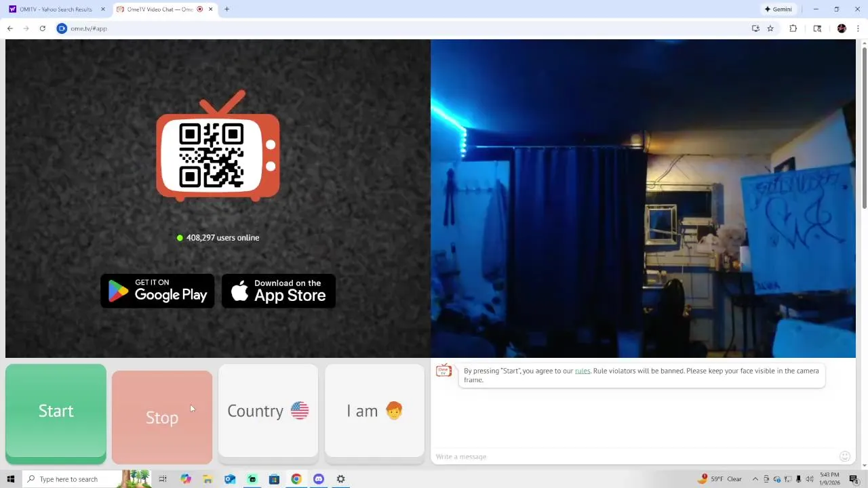Open Microsoft Store from the taskbar

274,479
